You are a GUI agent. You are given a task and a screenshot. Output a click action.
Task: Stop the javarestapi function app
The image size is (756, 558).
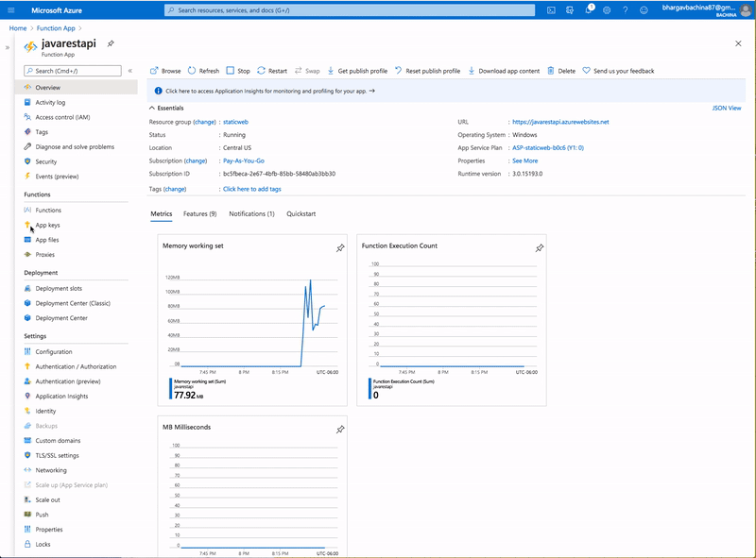pos(240,70)
